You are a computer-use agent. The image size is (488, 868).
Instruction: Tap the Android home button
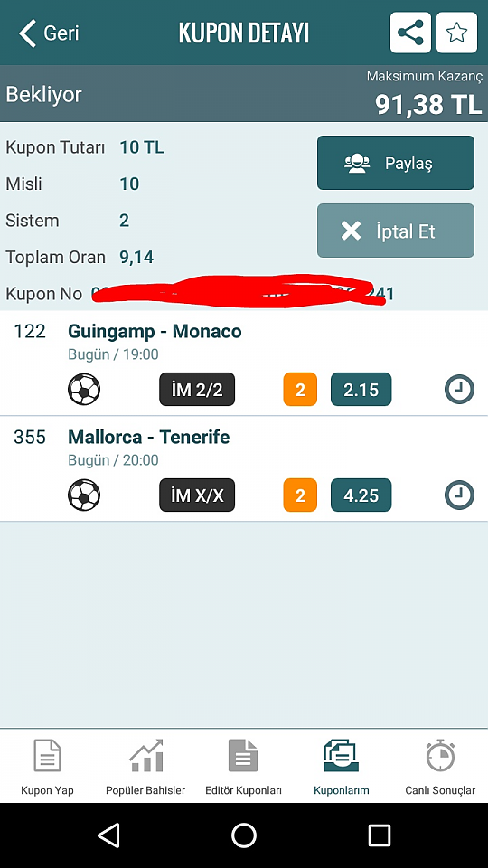pyautogui.click(x=244, y=835)
